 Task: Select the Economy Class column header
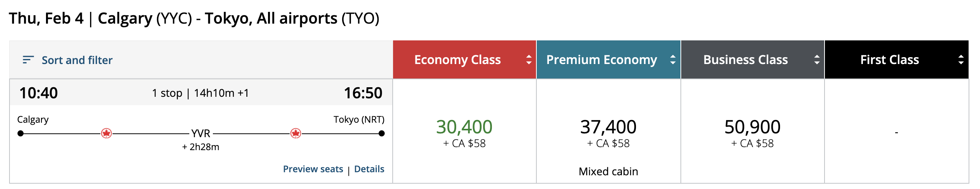point(457,60)
